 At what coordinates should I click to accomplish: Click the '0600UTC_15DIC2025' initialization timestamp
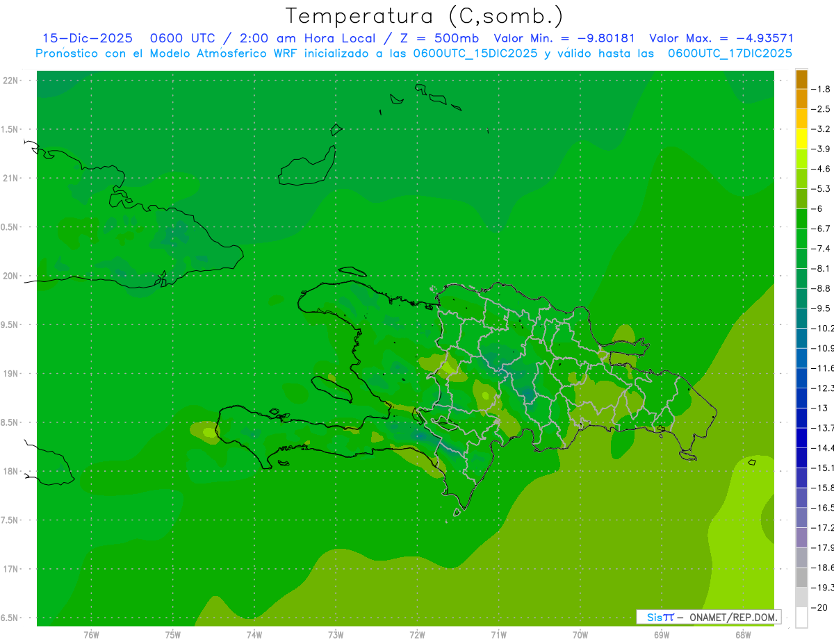pyautogui.click(x=475, y=53)
